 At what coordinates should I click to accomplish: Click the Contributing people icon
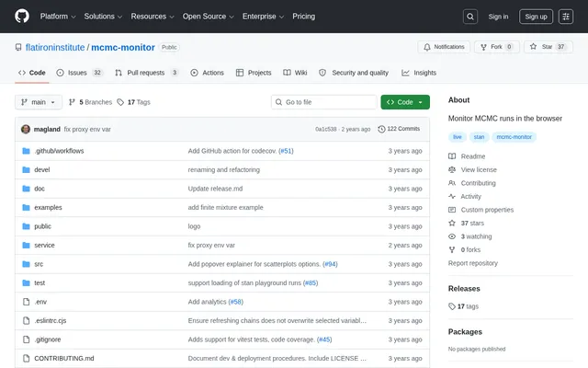click(x=452, y=183)
